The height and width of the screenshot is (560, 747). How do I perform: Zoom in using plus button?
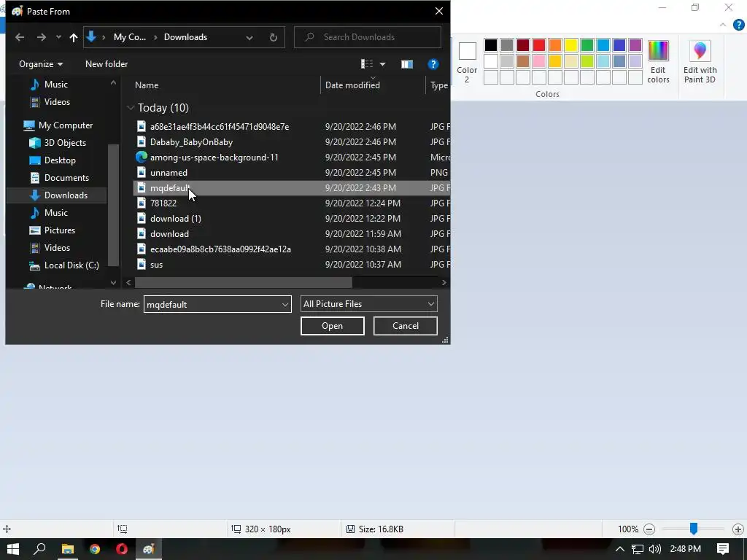click(x=738, y=529)
